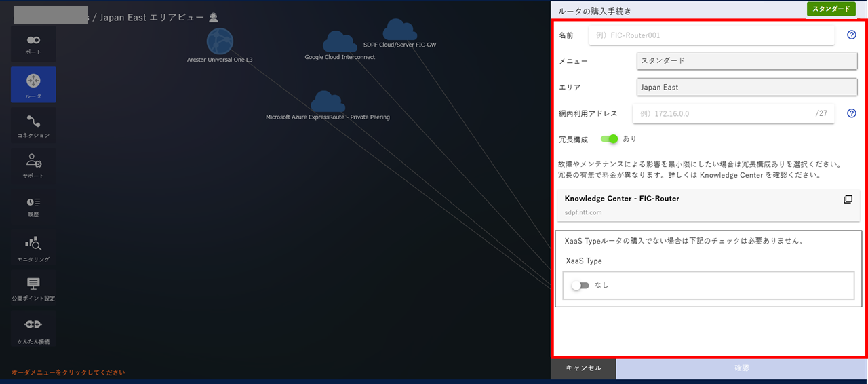This screenshot has height=384, width=868.
Task: Open the サポート sidebar menu
Action: (x=33, y=166)
